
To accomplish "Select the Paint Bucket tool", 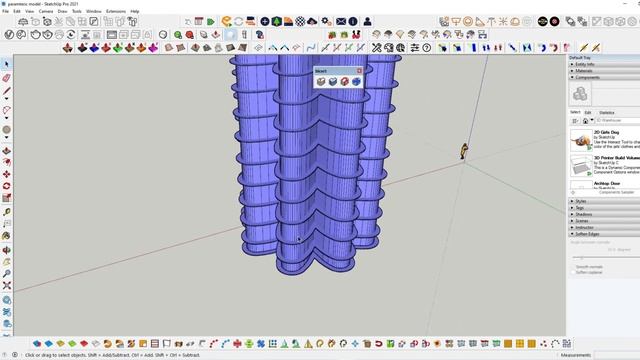I will 7,236.
